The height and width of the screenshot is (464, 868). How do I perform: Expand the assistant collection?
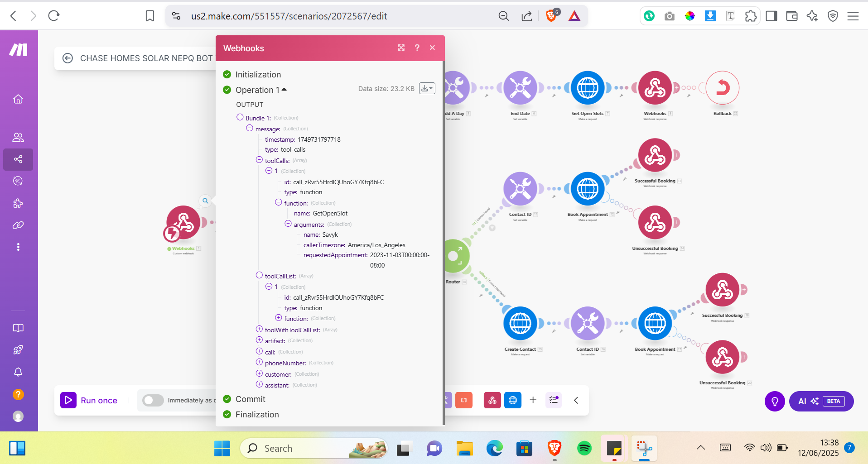[259, 384]
